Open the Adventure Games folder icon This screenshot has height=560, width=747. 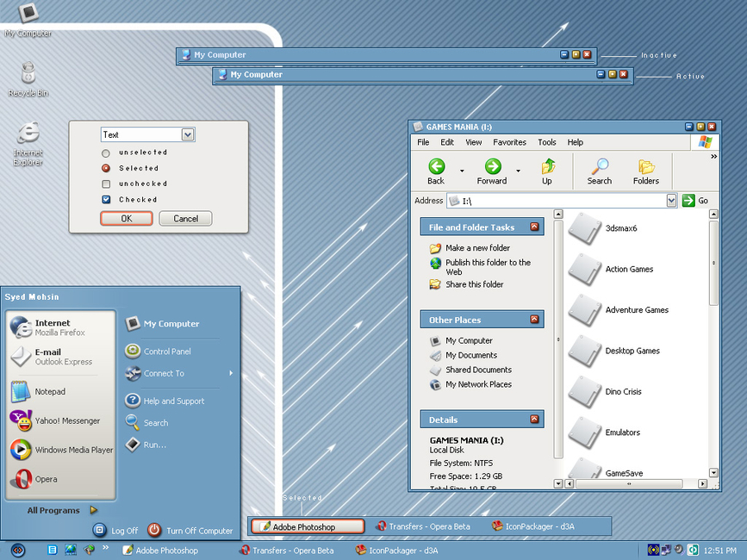[585, 310]
